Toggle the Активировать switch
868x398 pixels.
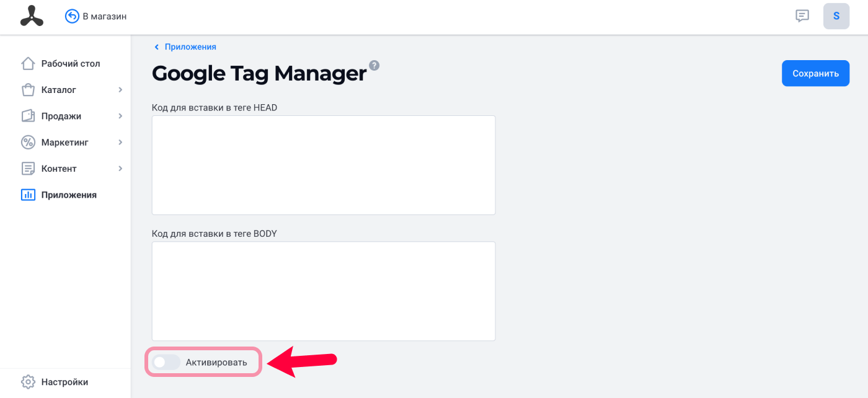point(166,363)
